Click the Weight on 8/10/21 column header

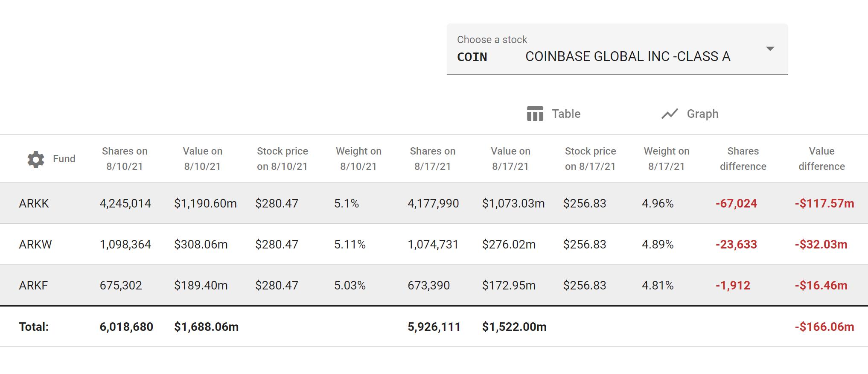coord(358,159)
